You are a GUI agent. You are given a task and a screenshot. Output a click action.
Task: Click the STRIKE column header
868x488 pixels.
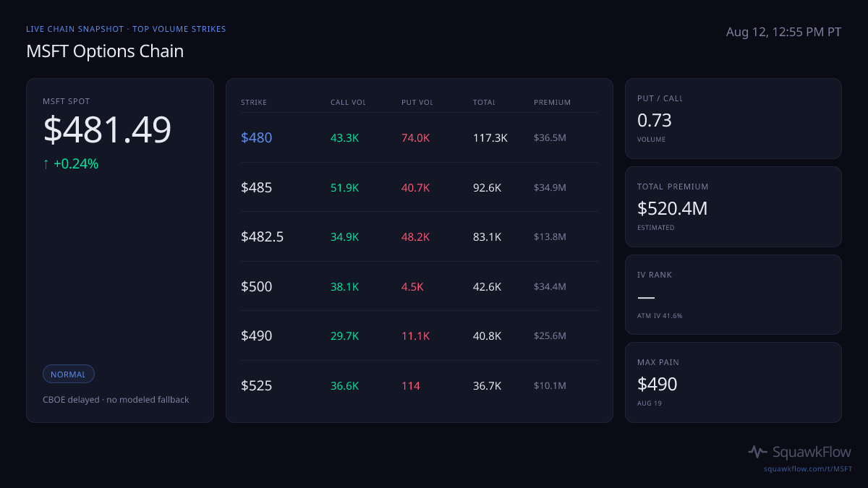coord(254,103)
